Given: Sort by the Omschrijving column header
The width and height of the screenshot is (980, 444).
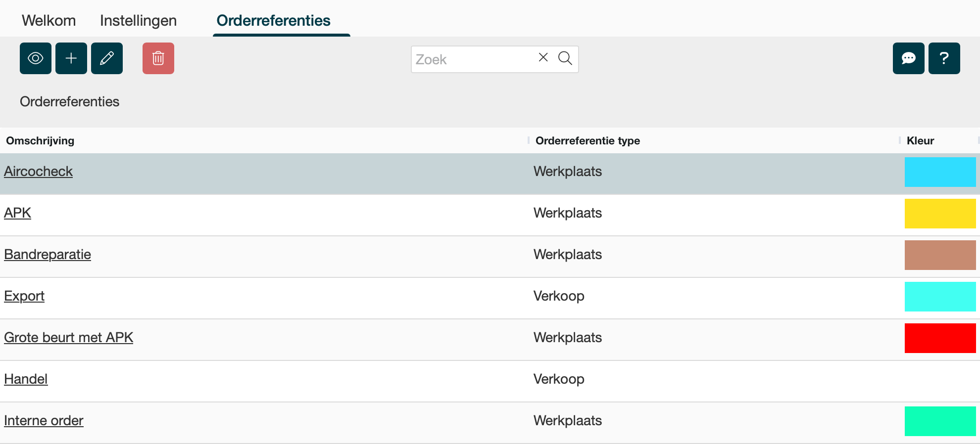Looking at the screenshot, I should [40, 140].
